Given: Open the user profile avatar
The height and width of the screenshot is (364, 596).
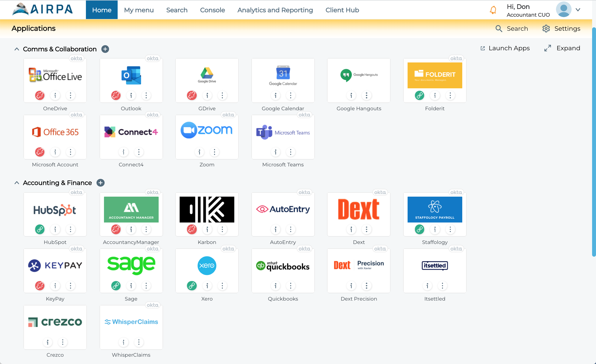Looking at the screenshot, I should coord(564,10).
